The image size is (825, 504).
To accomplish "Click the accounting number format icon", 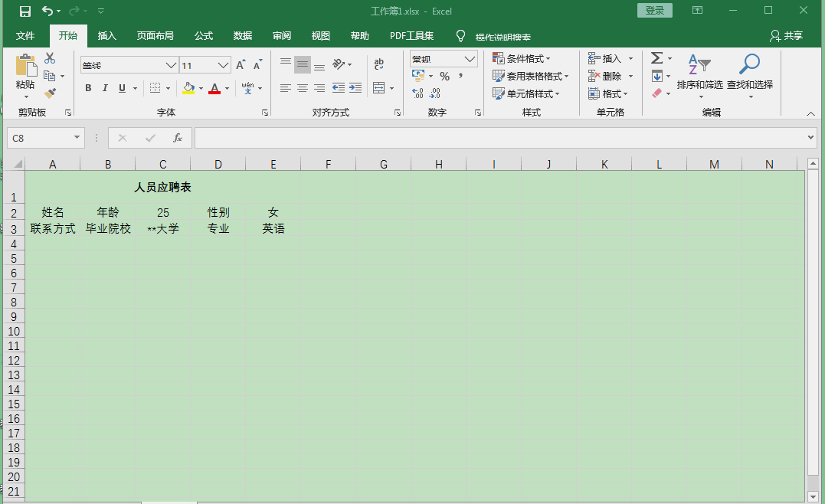I will [x=418, y=77].
